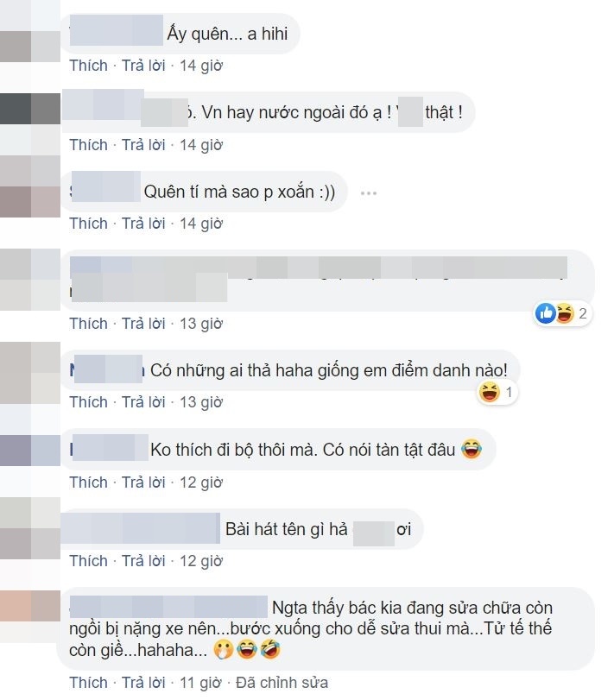Open avatar of 'Ngta thấy bác kia' commenter
The width and height of the screenshot is (614, 700).
pos(30,606)
